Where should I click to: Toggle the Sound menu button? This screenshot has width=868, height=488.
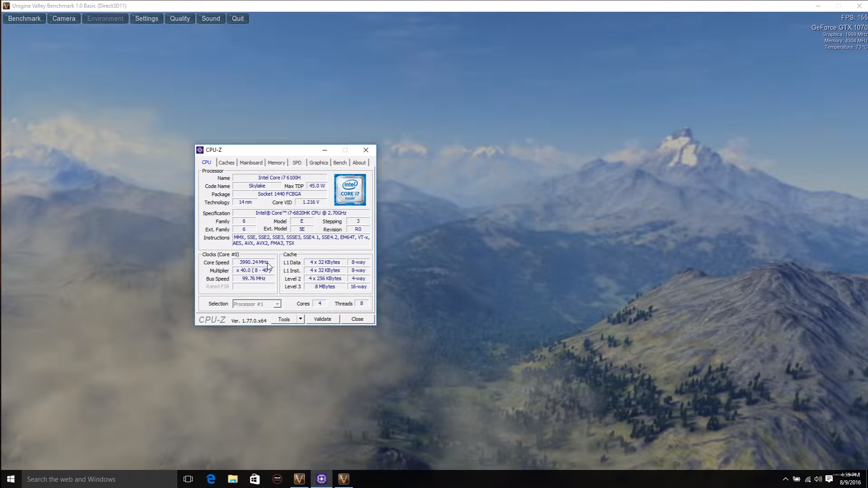click(x=211, y=19)
